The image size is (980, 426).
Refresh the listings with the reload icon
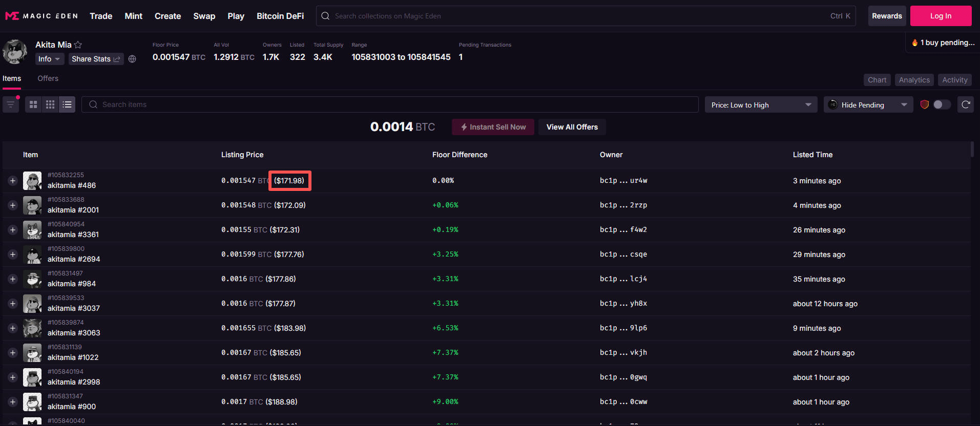(x=966, y=104)
